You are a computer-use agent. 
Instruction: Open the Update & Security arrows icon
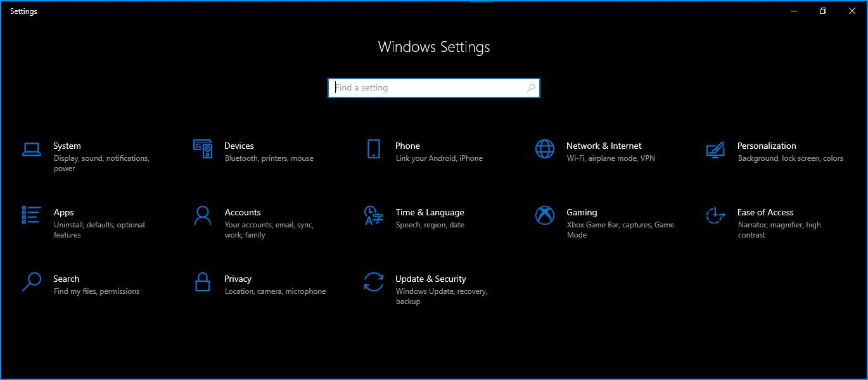374,282
